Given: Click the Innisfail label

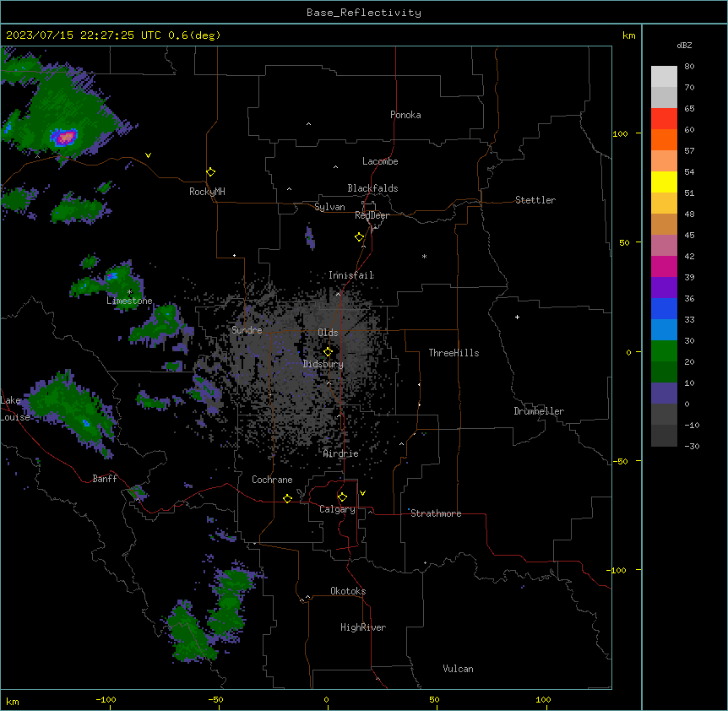Looking at the screenshot, I should click(x=351, y=275).
